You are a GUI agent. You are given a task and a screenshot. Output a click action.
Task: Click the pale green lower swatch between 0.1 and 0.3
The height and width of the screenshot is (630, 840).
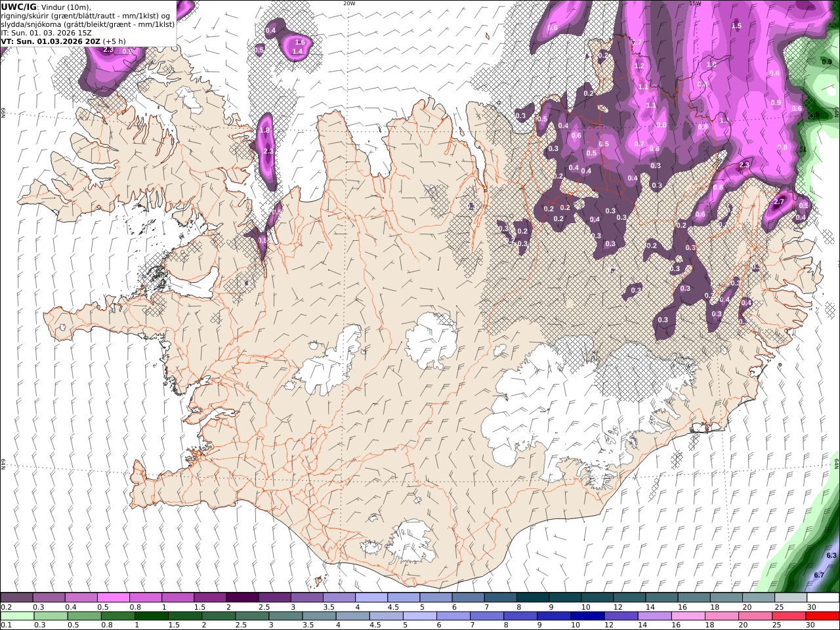click(18, 616)
